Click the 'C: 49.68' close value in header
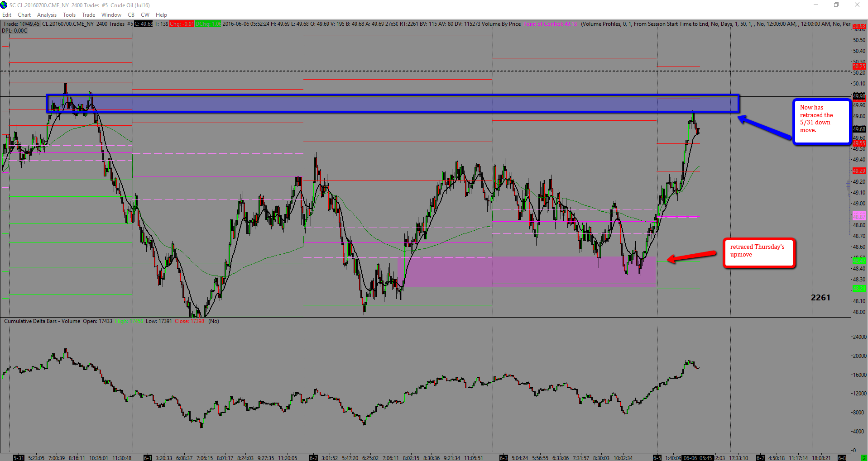Screen dimensions: 868x461 pyautogui.click(x=144, y=24)
